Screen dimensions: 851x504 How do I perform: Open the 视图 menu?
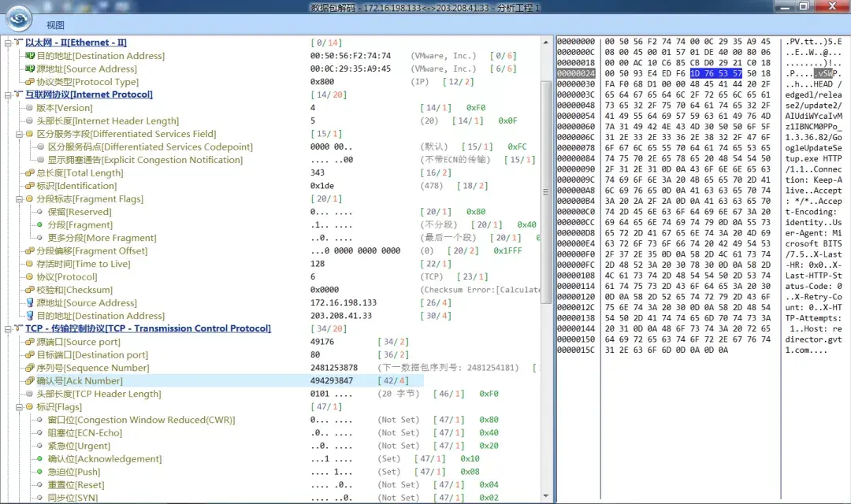55,25
